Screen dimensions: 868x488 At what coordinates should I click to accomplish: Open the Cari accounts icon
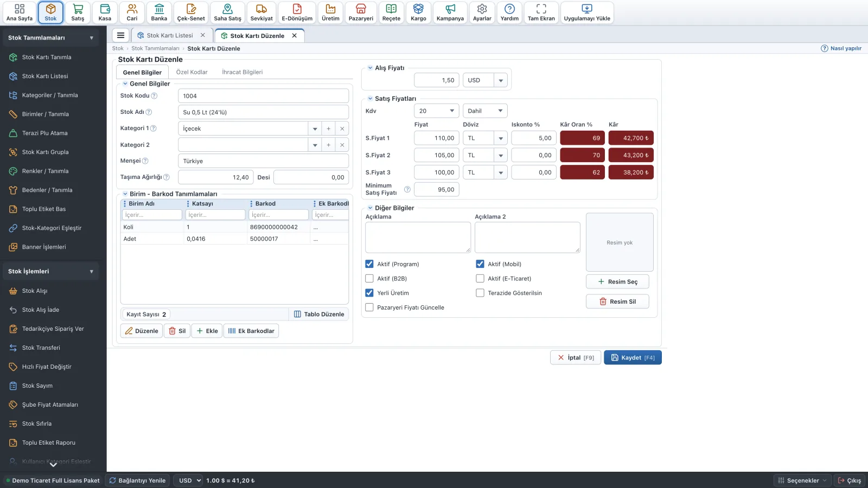(132, 12)
